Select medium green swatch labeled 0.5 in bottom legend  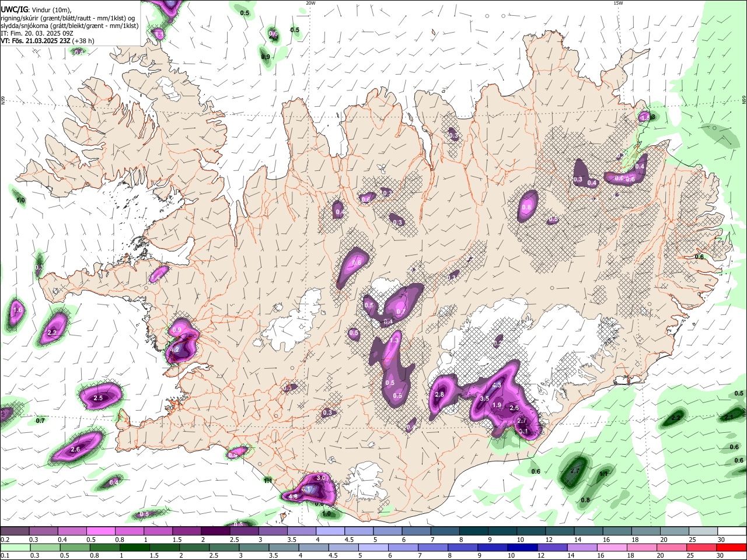pyautogui.click(x=75, y=548)
